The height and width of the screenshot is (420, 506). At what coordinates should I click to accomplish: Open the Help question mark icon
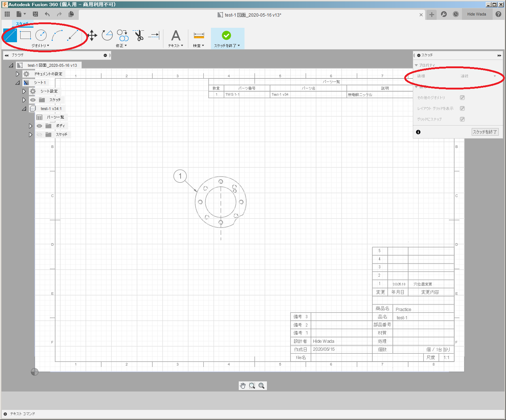pos(498,14)
